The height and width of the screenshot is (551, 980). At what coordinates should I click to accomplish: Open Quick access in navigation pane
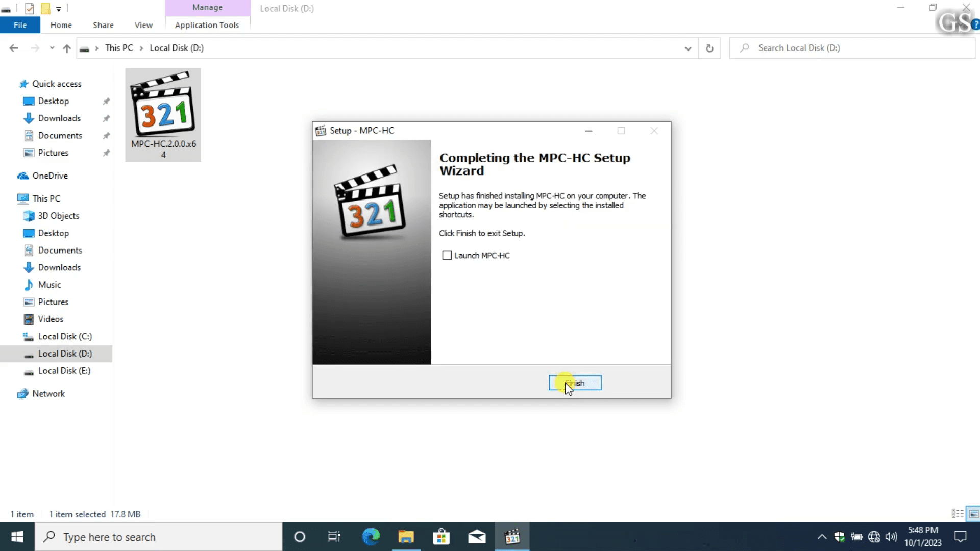[x=56, y=84]
